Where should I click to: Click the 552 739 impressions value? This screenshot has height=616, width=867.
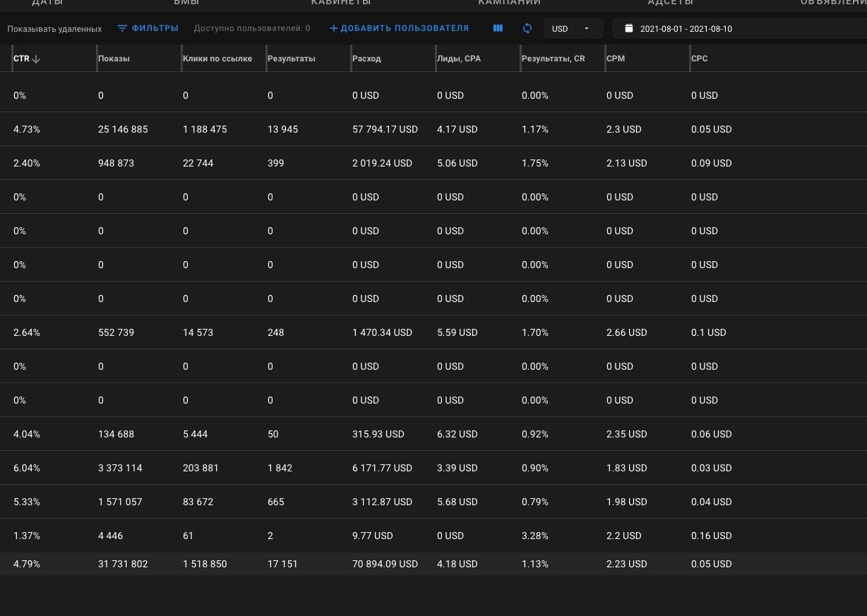[116, 332]
